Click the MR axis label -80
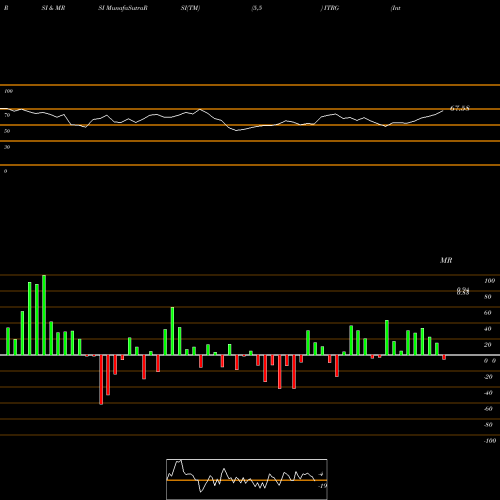Viewport: 500px width, 500px height. click(x=488, y=425)
